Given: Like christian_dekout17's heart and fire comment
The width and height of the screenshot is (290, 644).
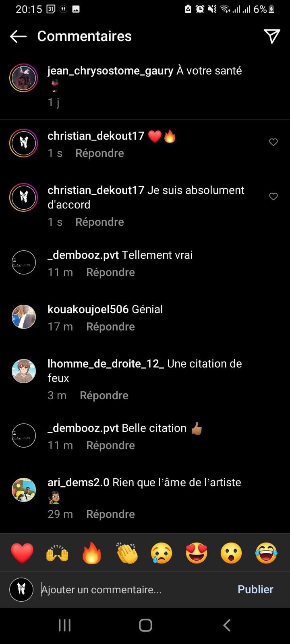Looking at the screenshot, I should 273,142.
